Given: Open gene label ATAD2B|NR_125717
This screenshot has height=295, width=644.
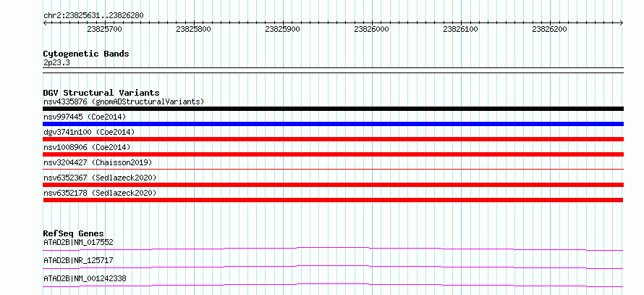Looking at the screenshot, I should (78, 260).
